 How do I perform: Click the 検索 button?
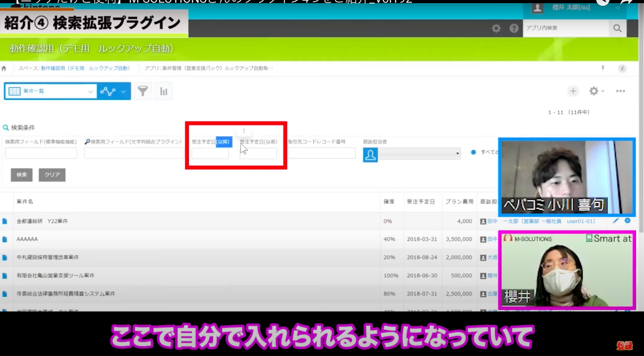tap(21, 175)
